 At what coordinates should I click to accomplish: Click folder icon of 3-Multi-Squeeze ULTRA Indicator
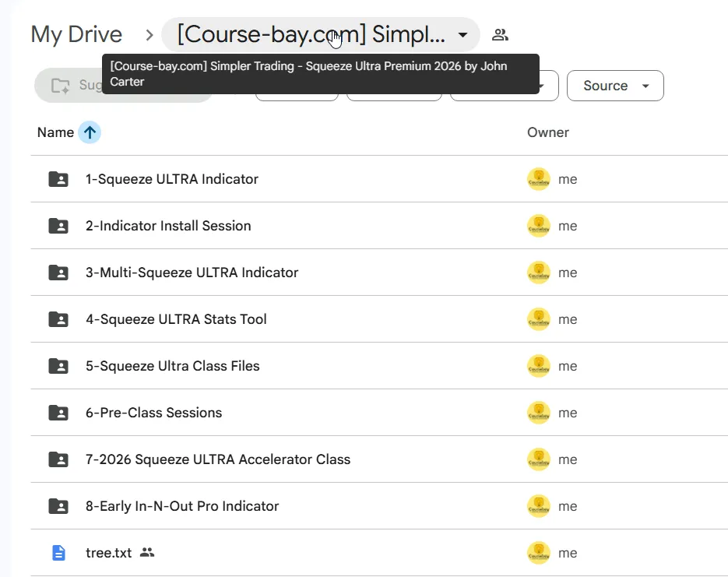[58, 273]
